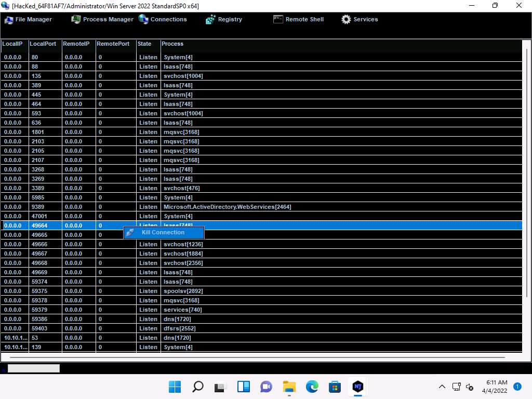532x399 pixels.
Task: Click the Connections globe icon
Action: pyautogui.click(x=143, y=20)
